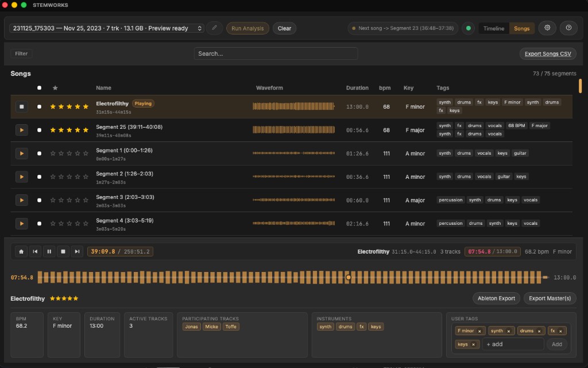Remove the F minor user tag
The height and width of the screenshot is (368, 588).
[x=479, y=331]
